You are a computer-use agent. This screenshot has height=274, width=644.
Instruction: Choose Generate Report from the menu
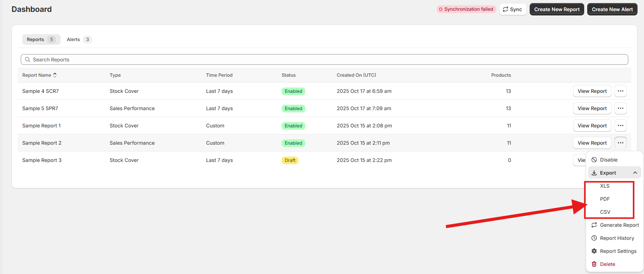click(614, 225)
